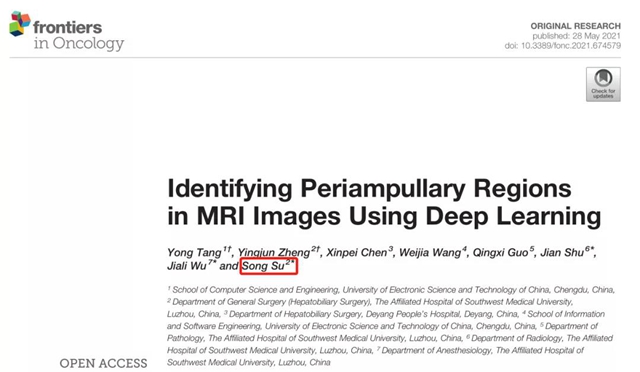Click the title line 'in MRI Images Using Deep Learning'
640x372 pixels.
coord(384,216)
